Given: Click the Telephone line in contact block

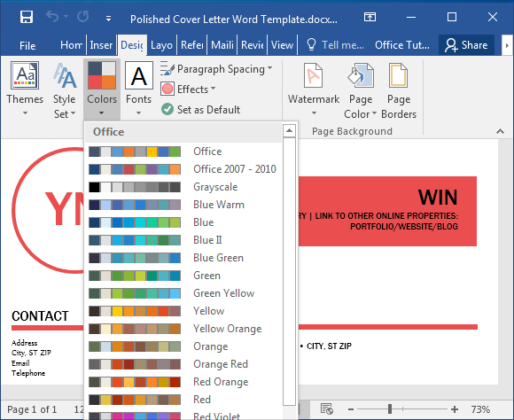Looking at the screenshot, I should (28, 373).
